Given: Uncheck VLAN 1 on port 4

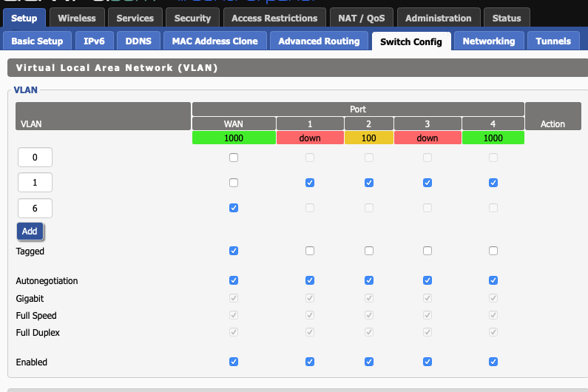Looking at the screenshot, I should pyautogui.click(x=493, y=183).
